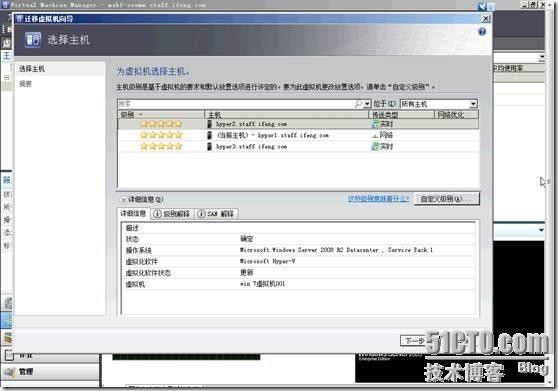Select host hyper3.staff.ifeng.com row
Screen dimensions: 558x391
298,147
